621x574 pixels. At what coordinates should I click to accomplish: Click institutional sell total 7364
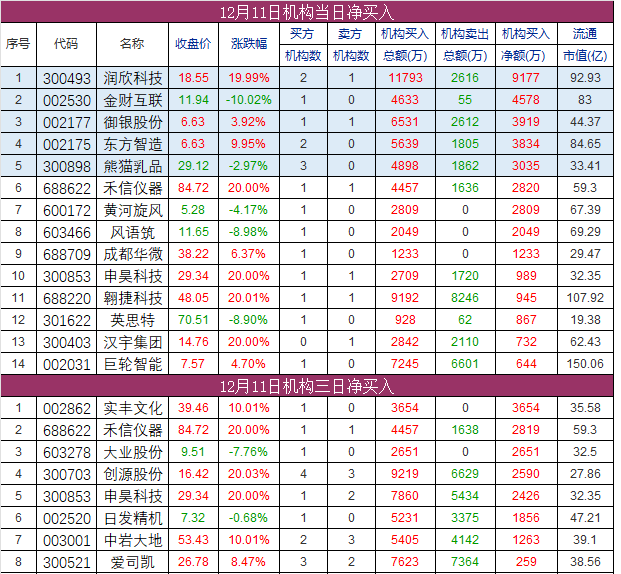pos(465,562)
